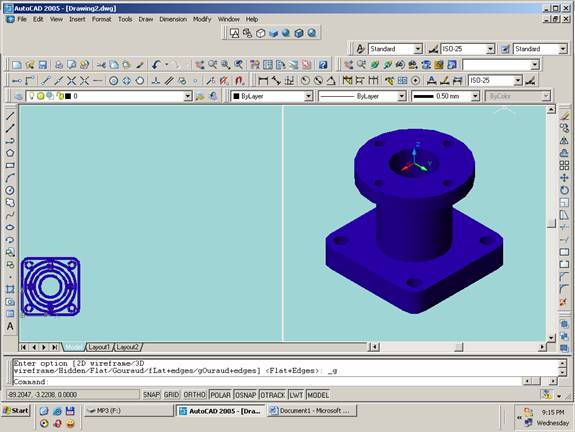Choose the Hidden shade mode icon
This screenshot has width=575, height=432.
tap(260, 33)
